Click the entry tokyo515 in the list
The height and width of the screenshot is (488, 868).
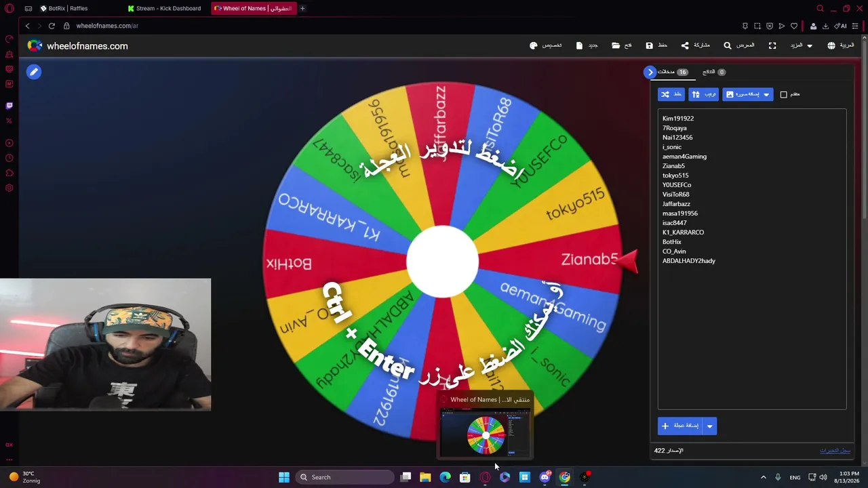(675, 176)
